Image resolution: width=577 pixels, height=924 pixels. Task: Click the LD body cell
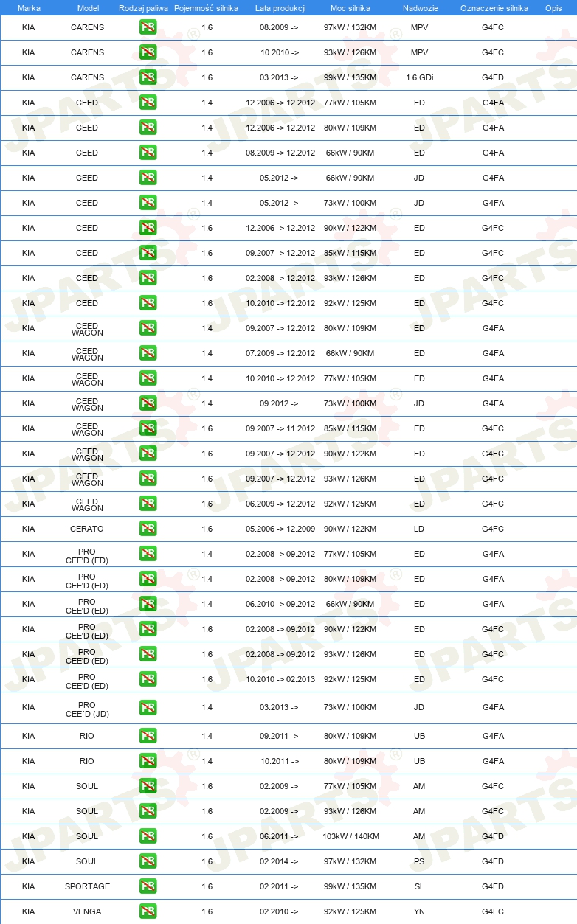click(x=419, y=529)
